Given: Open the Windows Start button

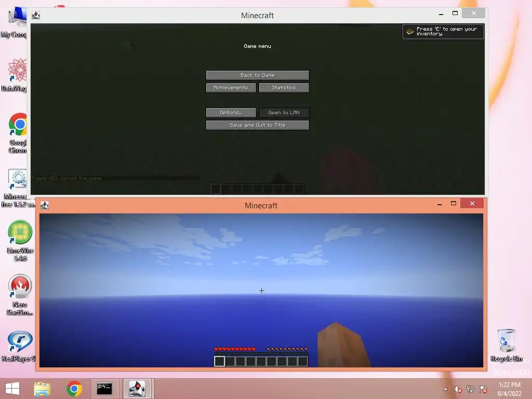Looking at the screenshot, I should pos(12,389).
